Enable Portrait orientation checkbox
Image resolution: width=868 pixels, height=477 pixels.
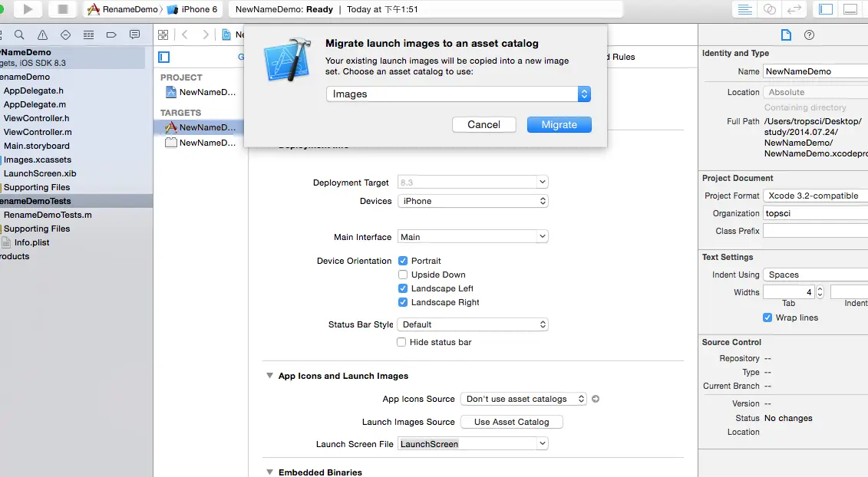point(402,261)
